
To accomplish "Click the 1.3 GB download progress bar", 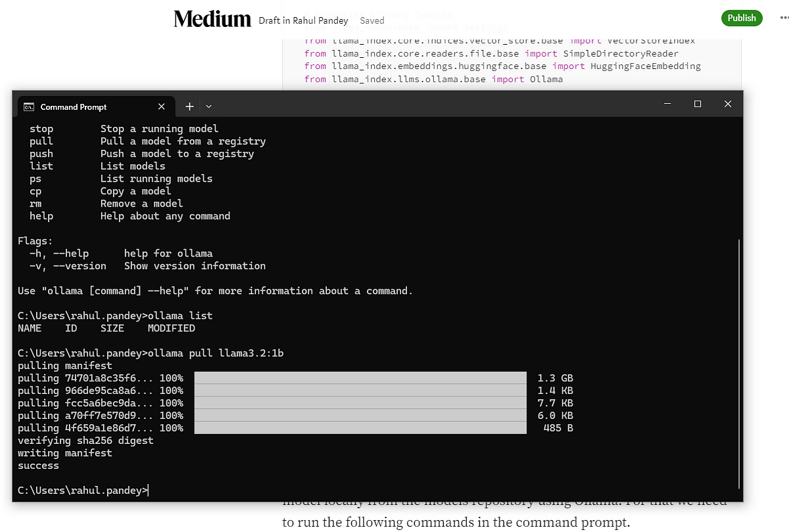I will tap(360, 378).
